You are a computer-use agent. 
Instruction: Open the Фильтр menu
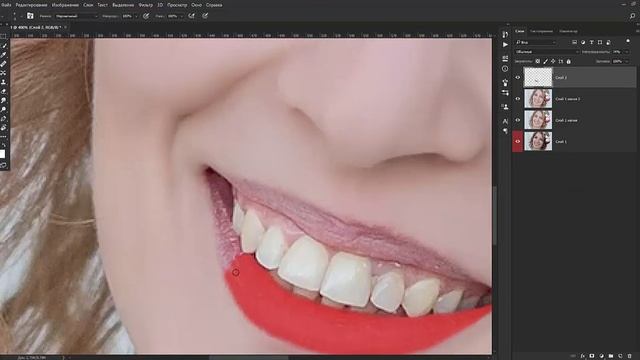tap(145, 5)
